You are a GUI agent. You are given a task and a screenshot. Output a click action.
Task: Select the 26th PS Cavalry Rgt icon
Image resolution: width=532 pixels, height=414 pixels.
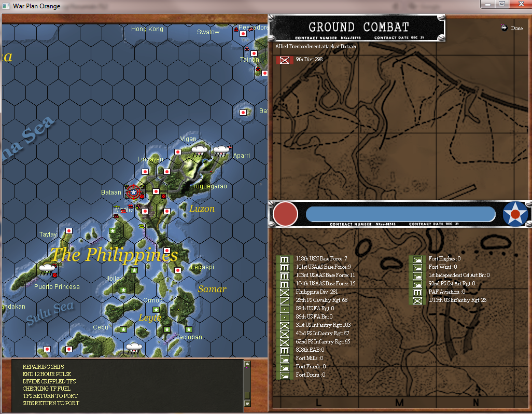[x=284, y=301]
